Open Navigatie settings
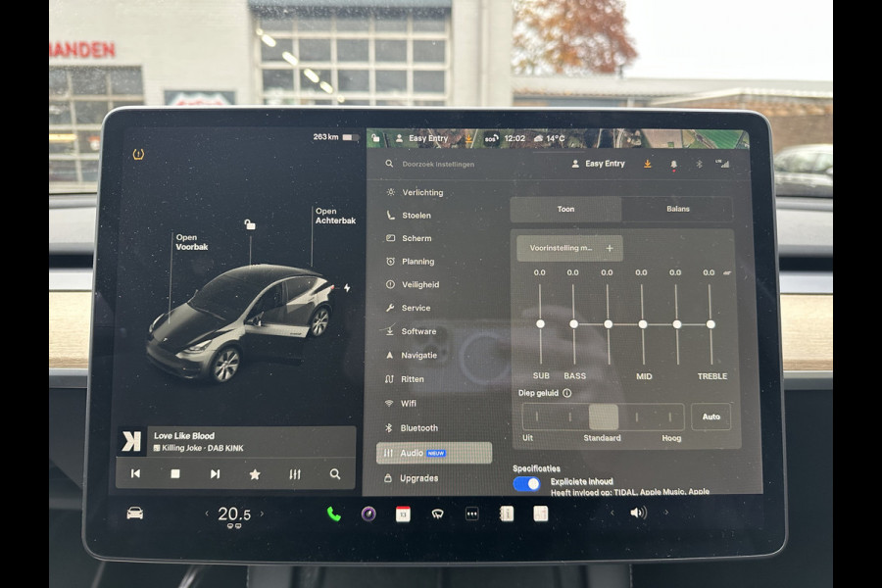 391,355
